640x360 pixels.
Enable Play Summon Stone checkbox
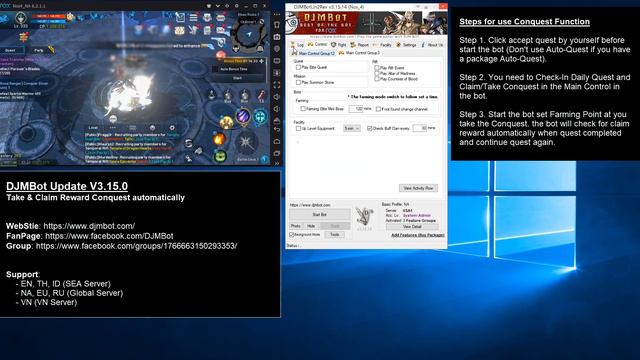(x=298, y=82)
